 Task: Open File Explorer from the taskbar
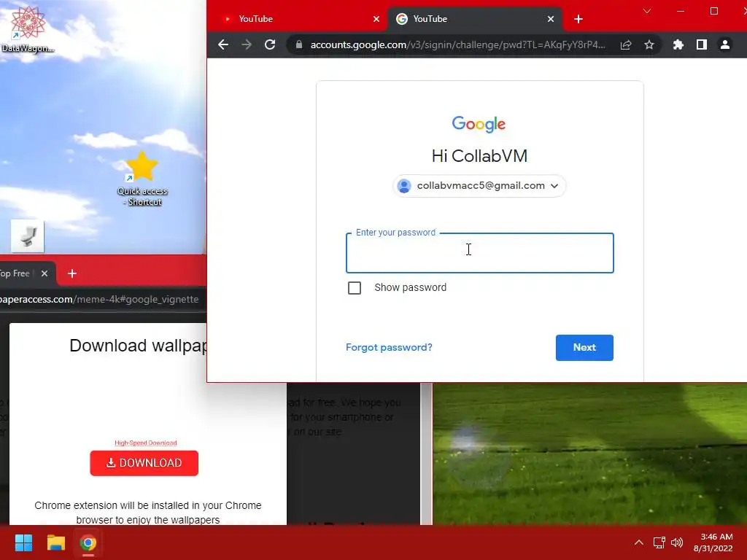pos(55,542)
